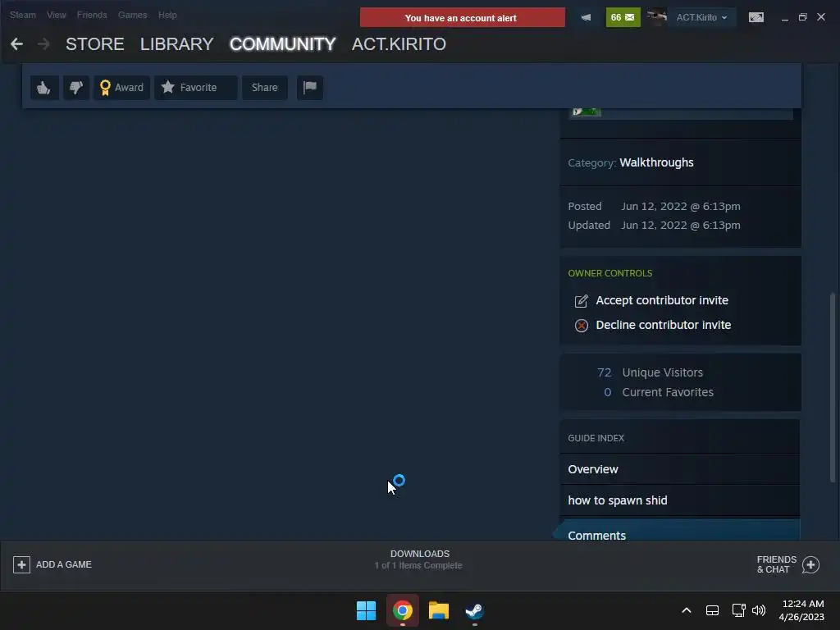The height and width of the screenshot is (630, 840).
Task: Open the network tray icon
Action: coord(739,610)
